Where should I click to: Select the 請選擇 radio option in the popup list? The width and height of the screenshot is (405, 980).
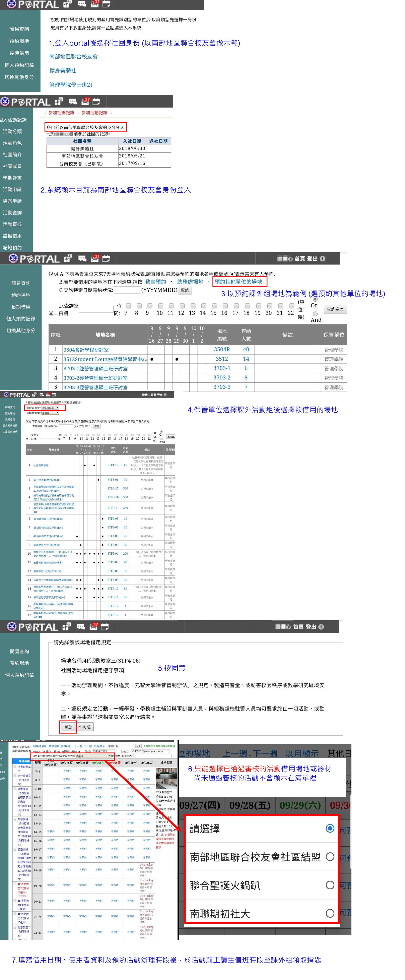click(330, 828)
